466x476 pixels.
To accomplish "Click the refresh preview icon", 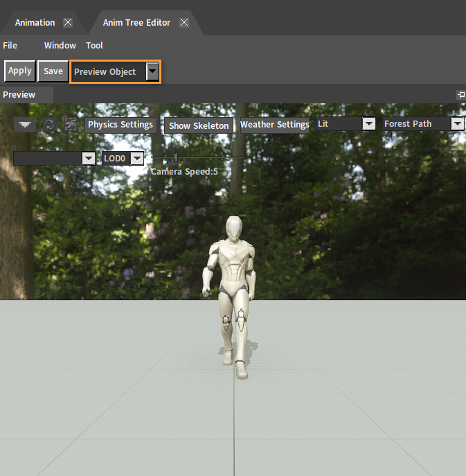I will (x=49, y=125).
